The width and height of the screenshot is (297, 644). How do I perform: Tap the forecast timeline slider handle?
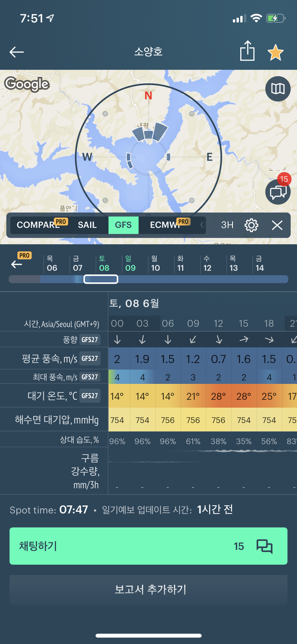101,279
